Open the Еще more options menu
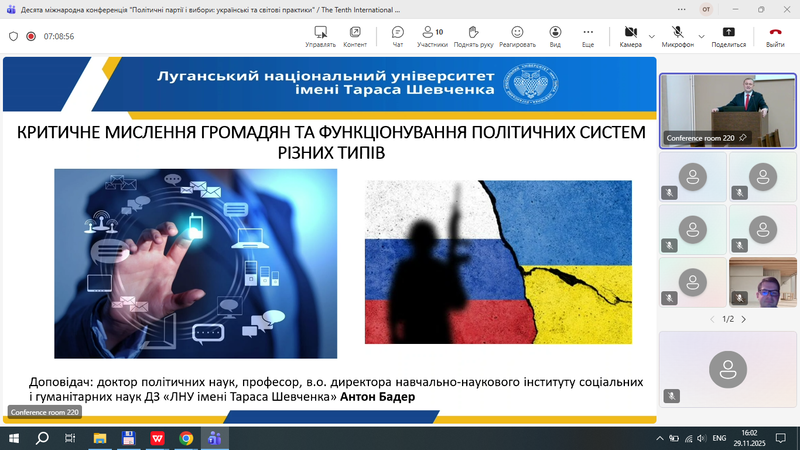 tap(588, 36)
